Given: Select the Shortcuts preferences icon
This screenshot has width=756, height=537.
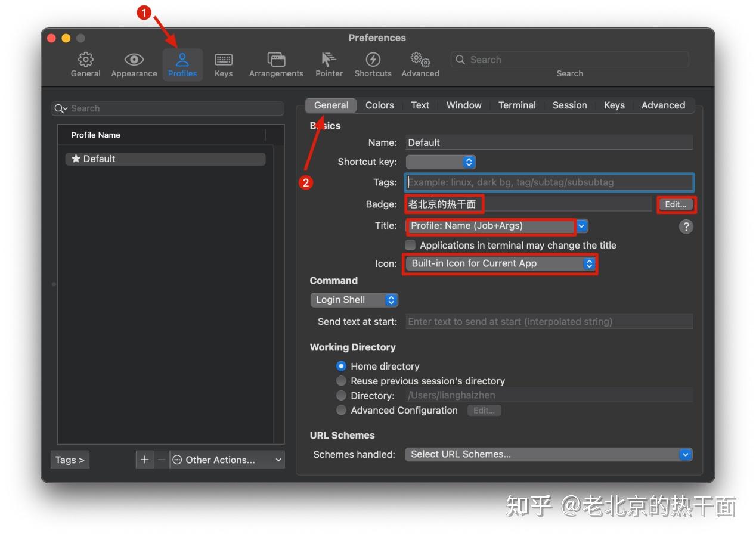Looking at the screenshot, I should (373, 64).
